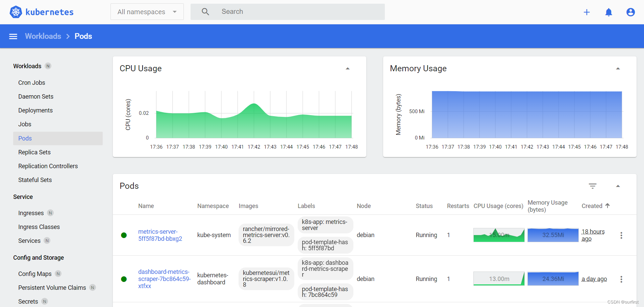This screenshot has width=644, height=307.
Task: Click k8s-app: metrics-server label chip
Action: pos(325,225)
